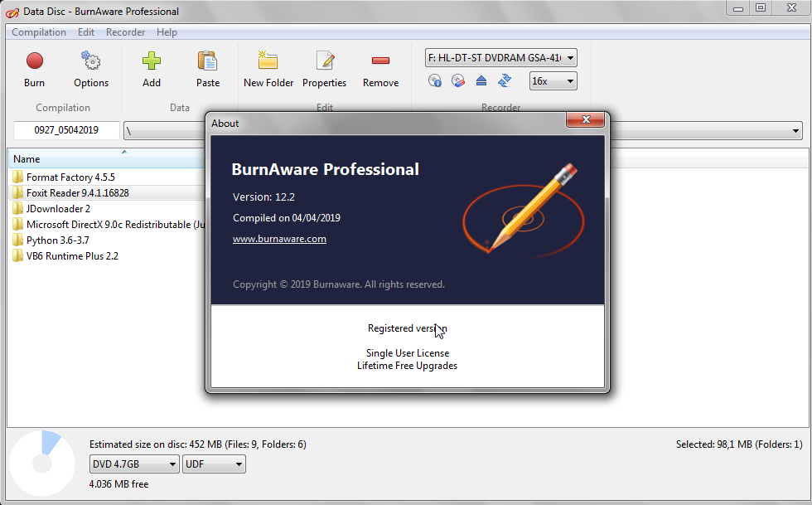Click the Estimated size on disc text
812x505 pixels.
198,444
